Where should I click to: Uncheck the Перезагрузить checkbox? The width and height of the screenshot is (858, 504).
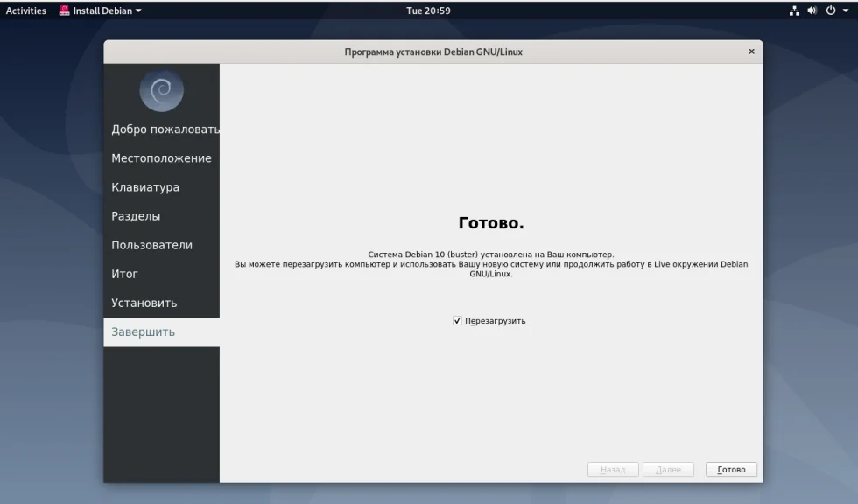pos(457,321)
